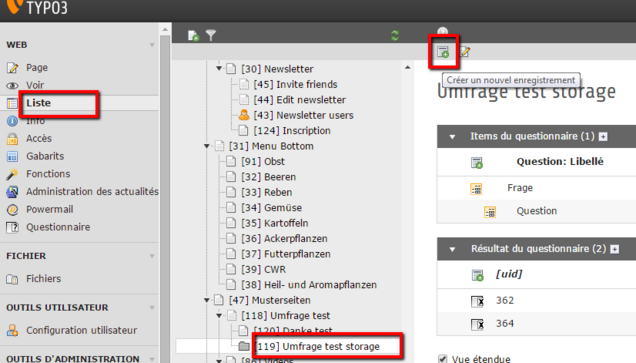Image resolution: width=636 pixels, height=363 pixels.
Task: Open the Questionnaire module
Action: pyautogui.click(x=58, y=227)
